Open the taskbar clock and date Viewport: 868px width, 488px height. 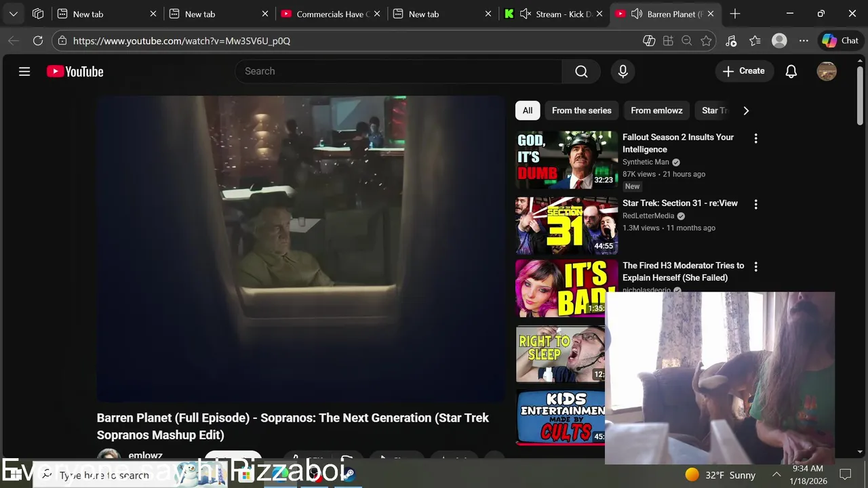tap(808, 475)
